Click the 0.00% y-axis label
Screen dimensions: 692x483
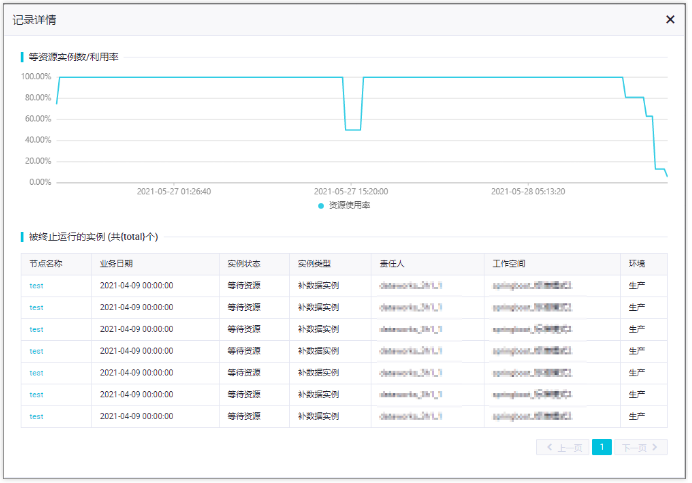pos(40,182)
